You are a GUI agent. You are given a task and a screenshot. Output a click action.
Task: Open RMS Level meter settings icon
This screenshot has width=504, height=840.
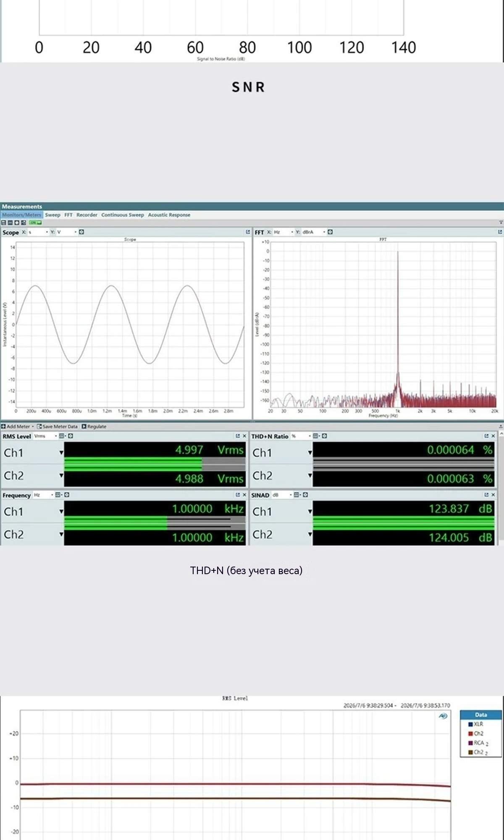coord(71,436)
